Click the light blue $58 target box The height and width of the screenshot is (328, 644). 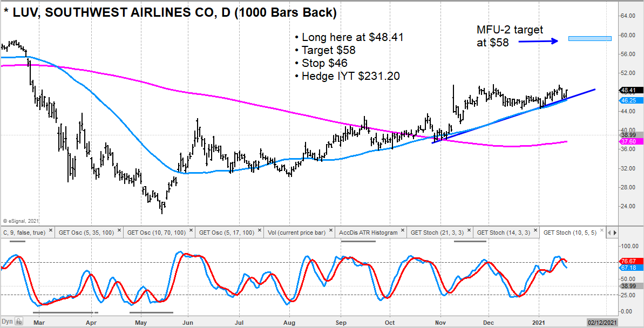pos(590,39)
